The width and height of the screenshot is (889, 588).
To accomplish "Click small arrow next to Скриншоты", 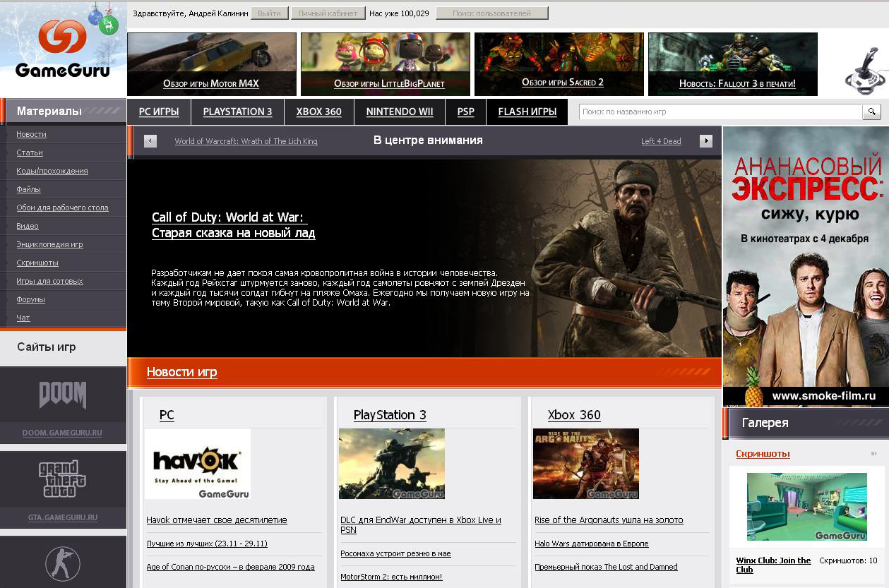I will tap(873, 454).
